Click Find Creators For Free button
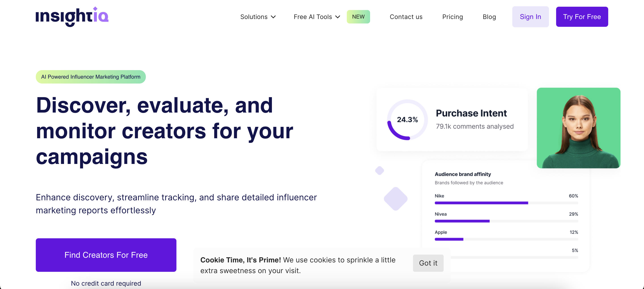The image size is (644, 289). 106,255
